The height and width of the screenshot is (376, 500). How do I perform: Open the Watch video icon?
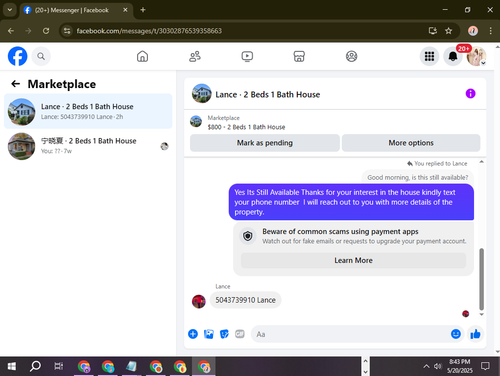[247, 56]
